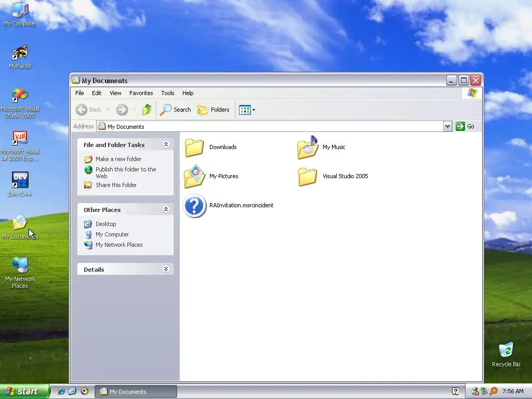Open the File menu

pos(79,93)
